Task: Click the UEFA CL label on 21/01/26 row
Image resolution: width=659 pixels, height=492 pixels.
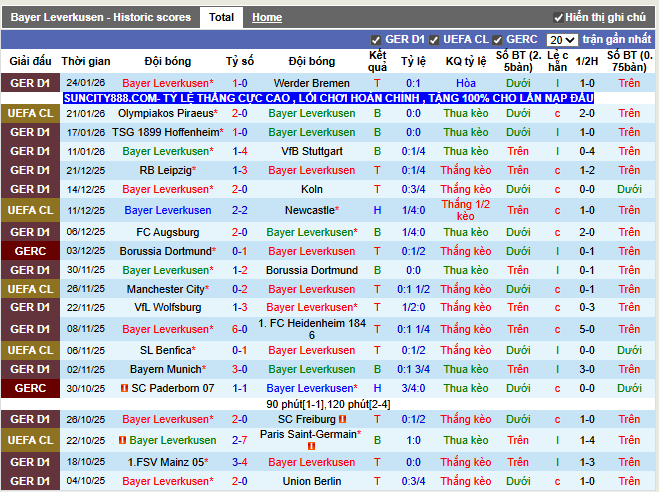Action: coord(30,113)
